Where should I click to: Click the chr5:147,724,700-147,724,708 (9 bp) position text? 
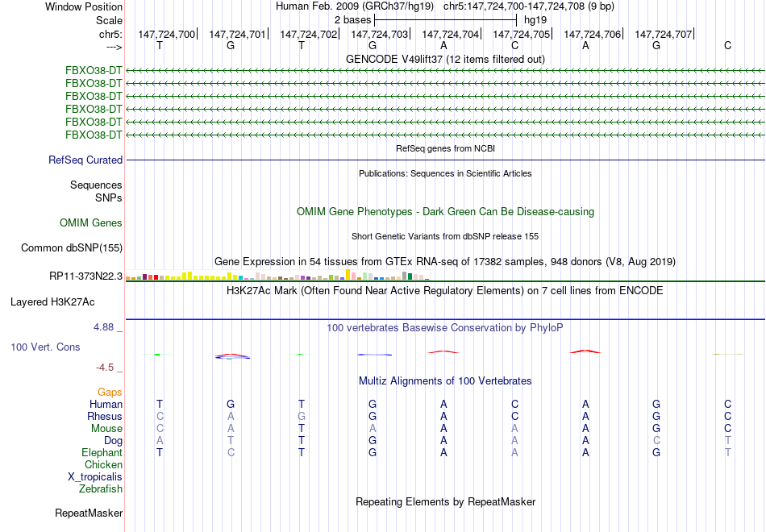point(529,6)
